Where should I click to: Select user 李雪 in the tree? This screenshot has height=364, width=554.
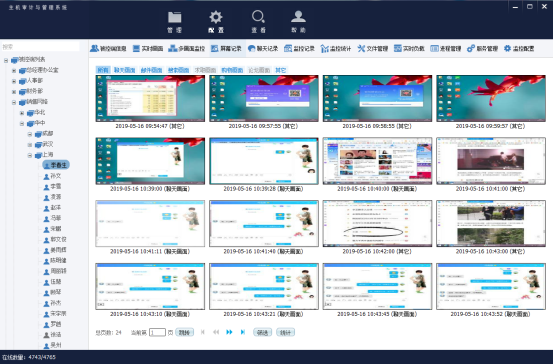pyautogui.click(x=52, y=187)
